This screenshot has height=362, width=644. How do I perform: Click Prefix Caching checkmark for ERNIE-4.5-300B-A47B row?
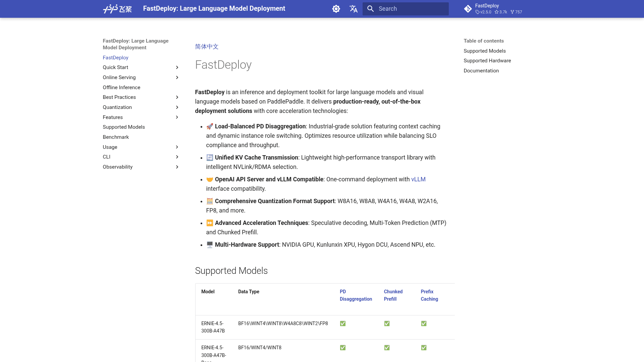coord(424,323)
